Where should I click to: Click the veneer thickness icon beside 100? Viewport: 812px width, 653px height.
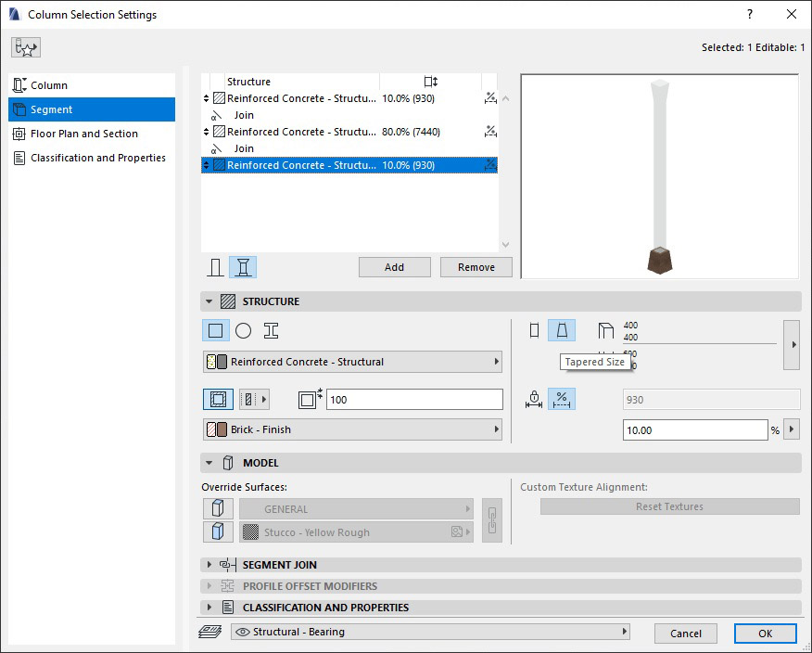pos(311,399)
